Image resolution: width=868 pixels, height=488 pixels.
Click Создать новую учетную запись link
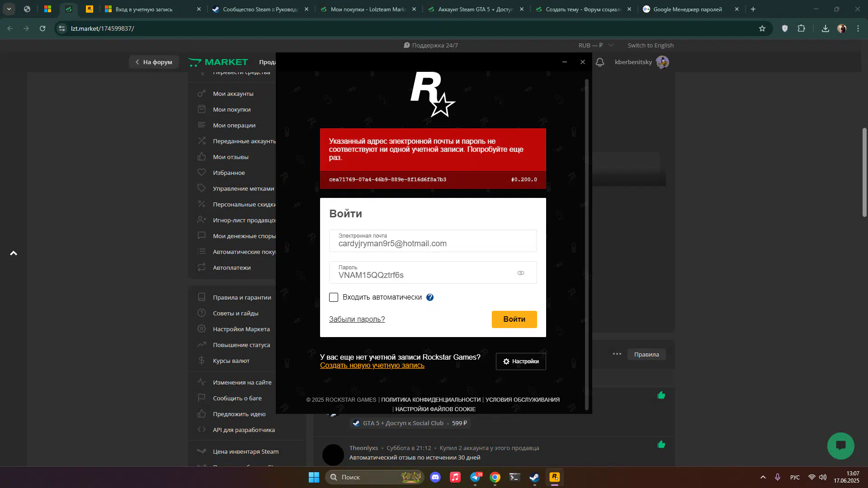click(372, 366)
